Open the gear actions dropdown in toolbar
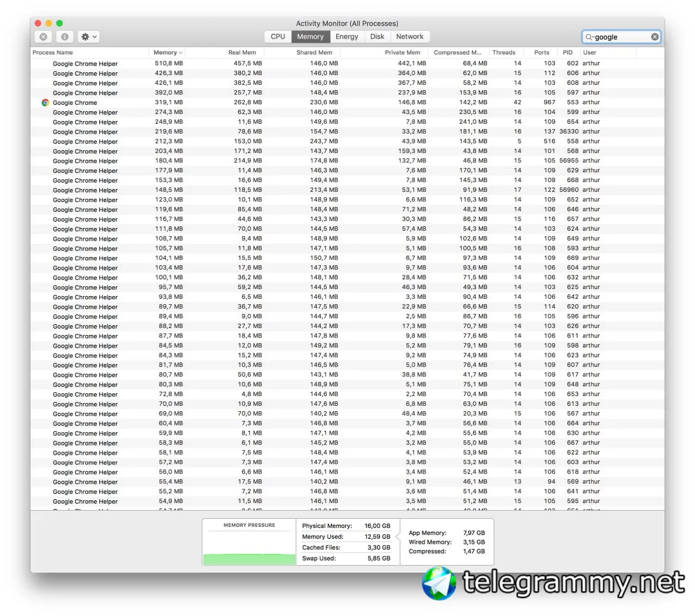The image size is (695, 616). point(89,37)
